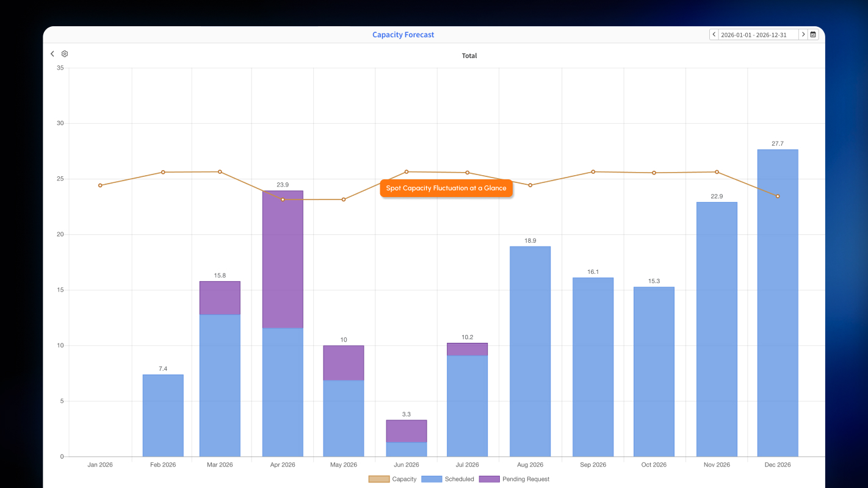Click the Apr 2026 axis label
The image size is (868, 488).
(x=283, y=465)
